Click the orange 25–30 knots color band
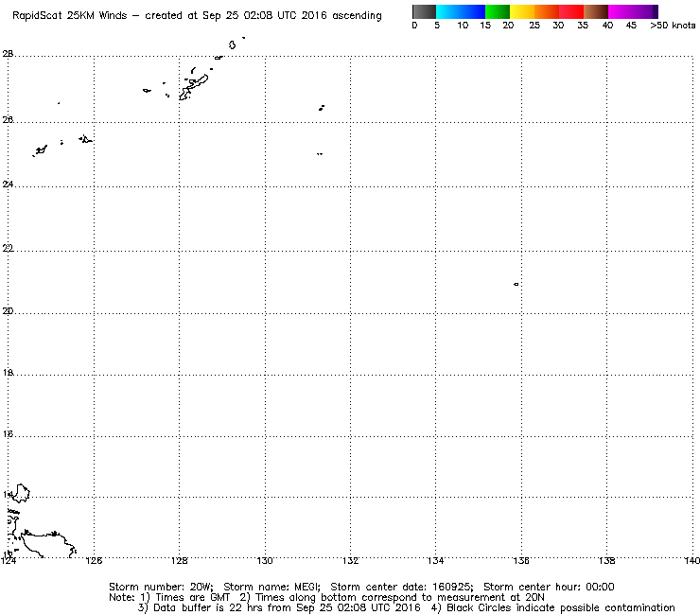Image resolution: width=700 pixels, height=615 pixels. coord(547,11)
